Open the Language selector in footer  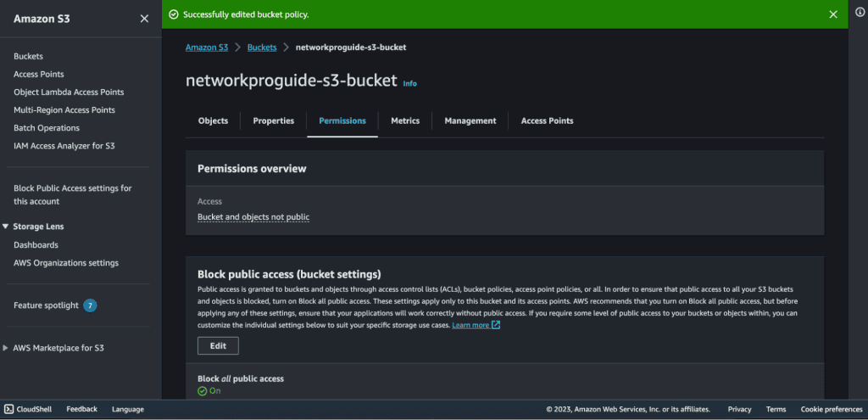tap(128, 409)
